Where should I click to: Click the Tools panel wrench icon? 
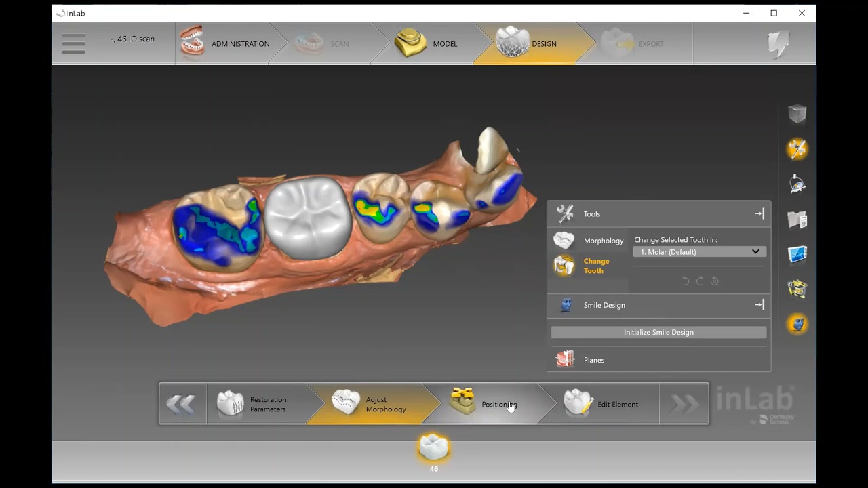tap(565, 213)
